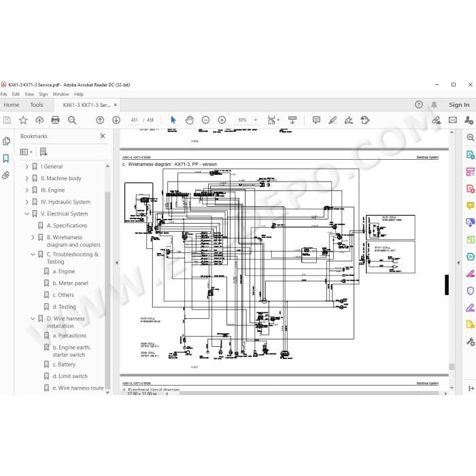The image size is (476, 476).
Task: Expand the I General bookmark
Action: pos(27,167)
